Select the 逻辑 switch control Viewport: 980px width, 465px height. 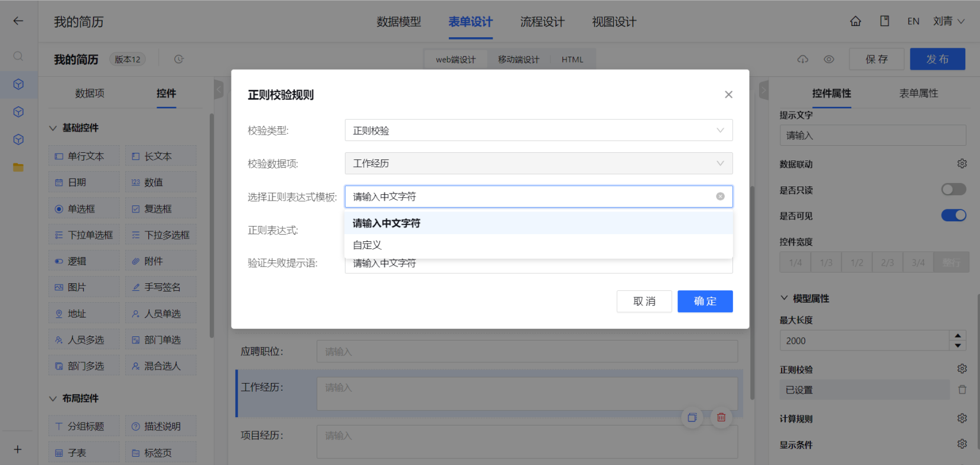click(84, 261)
